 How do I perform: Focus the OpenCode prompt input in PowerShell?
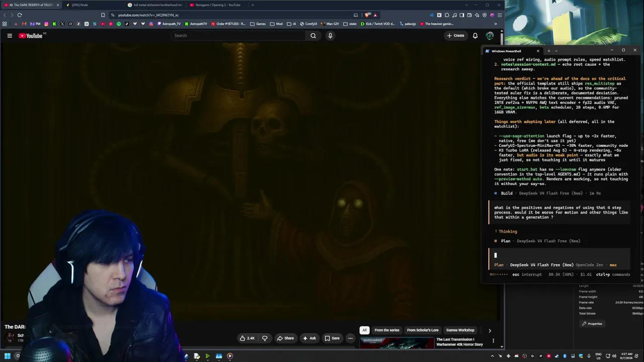[x=559, y=255]
